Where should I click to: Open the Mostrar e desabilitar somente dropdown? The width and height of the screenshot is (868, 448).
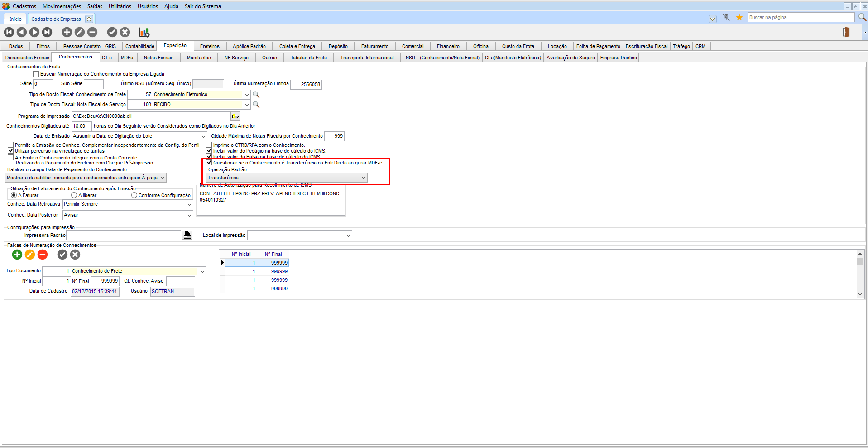pos(163,178)
